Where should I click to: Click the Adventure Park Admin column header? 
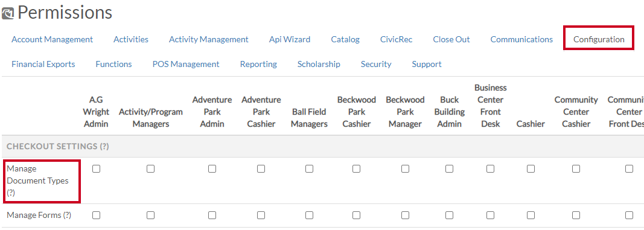212,112
